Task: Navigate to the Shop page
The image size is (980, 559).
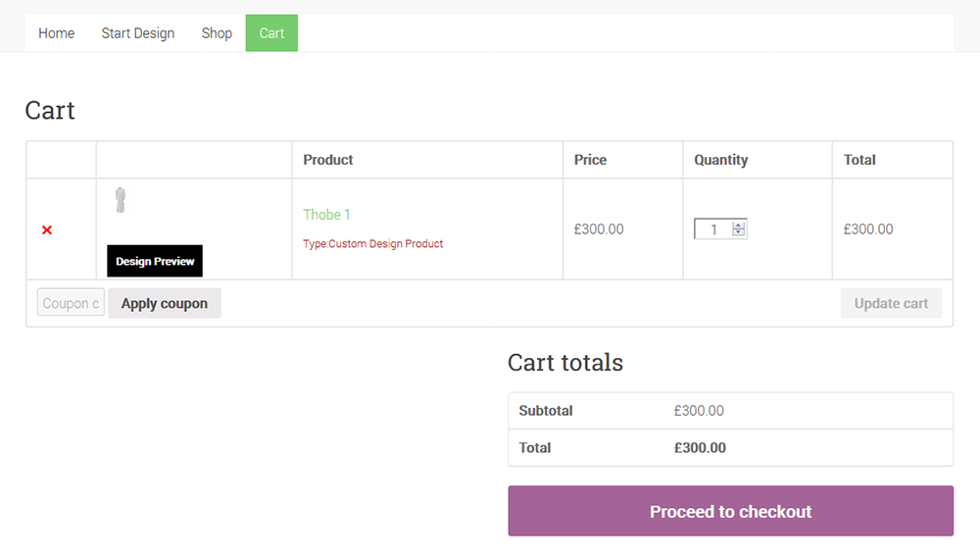Action: tap(217, 33)
